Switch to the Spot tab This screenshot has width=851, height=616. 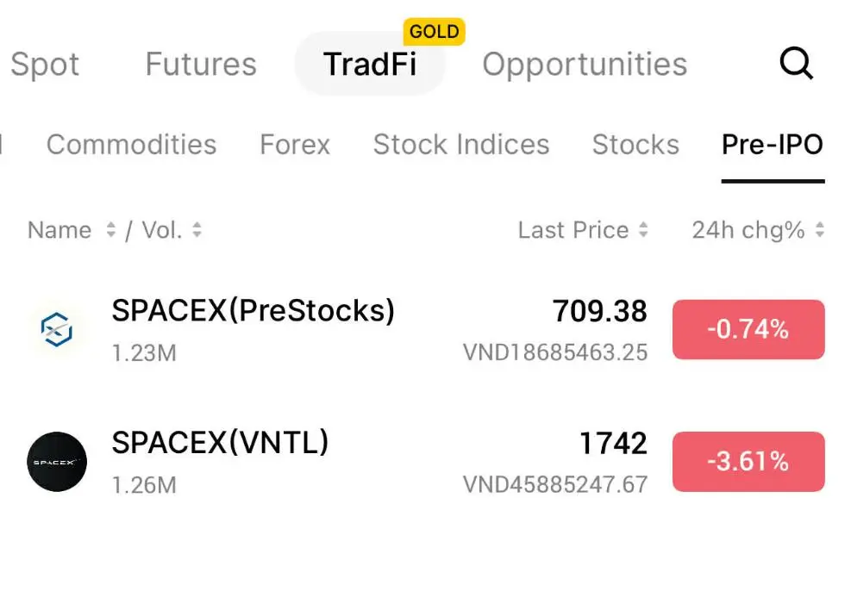[44, 65]
